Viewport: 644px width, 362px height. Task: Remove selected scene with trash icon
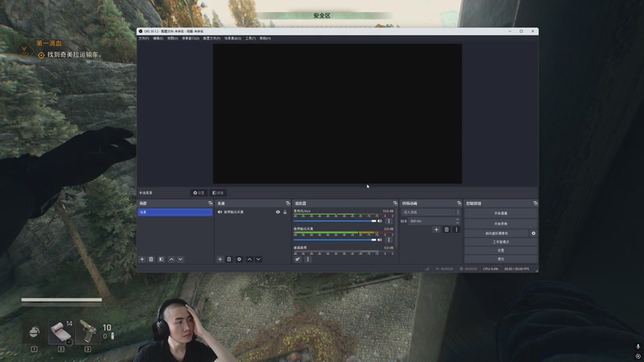click(x=151, y=259)
